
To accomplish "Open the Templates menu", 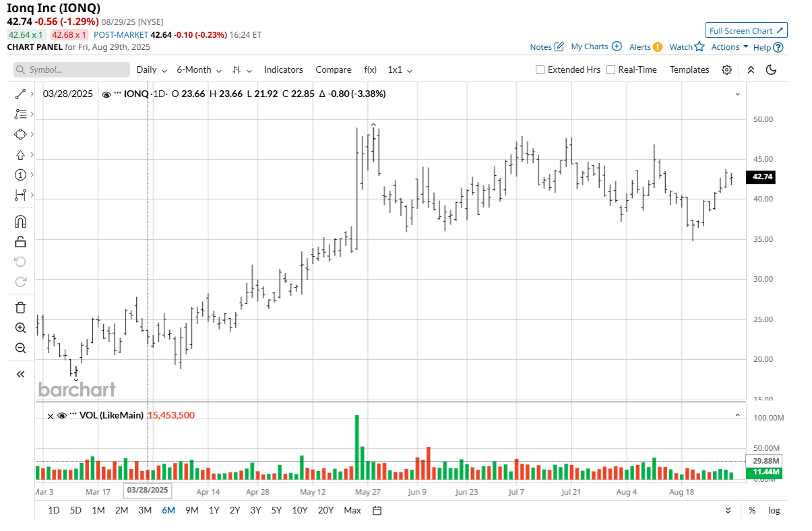I will pos(689,70).
